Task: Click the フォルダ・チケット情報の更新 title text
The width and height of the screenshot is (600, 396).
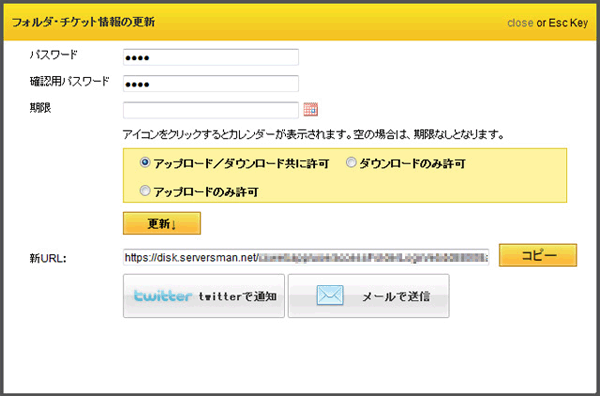Action: [83, 22]
